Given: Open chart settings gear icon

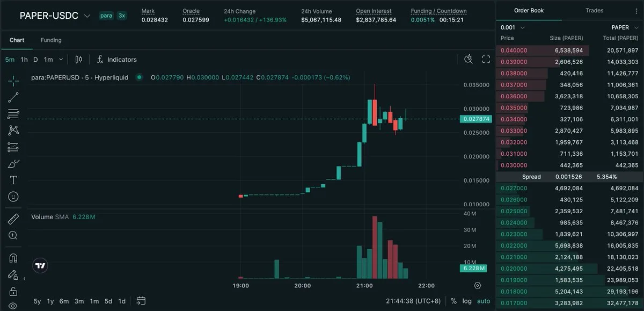Looking at the screenshot, I should point(478,285).
